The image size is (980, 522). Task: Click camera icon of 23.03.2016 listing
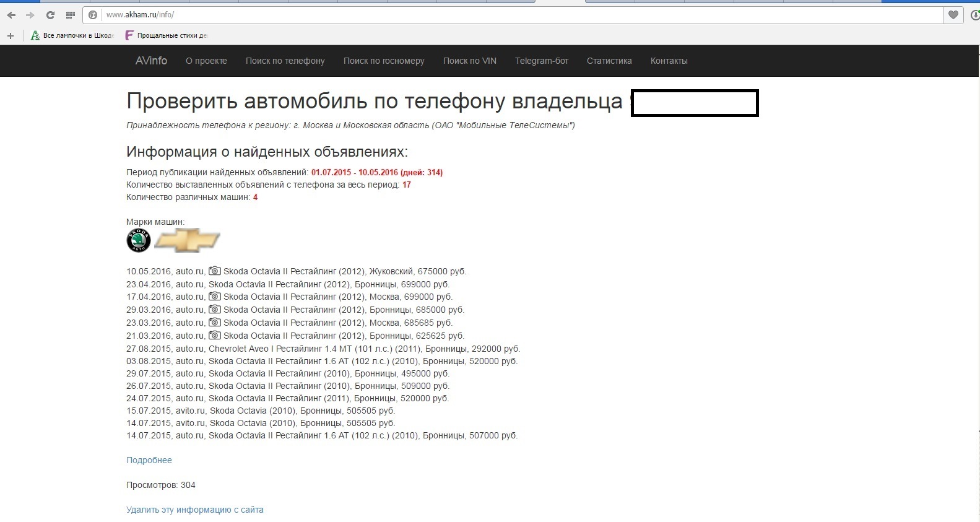pyautogui.click(x=214, y=323)
